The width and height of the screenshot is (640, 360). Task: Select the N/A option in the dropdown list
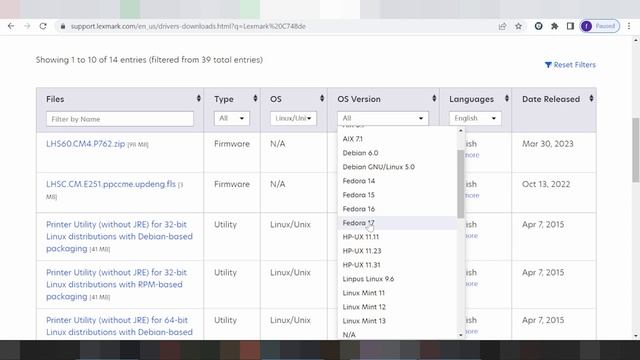[397, 335]
